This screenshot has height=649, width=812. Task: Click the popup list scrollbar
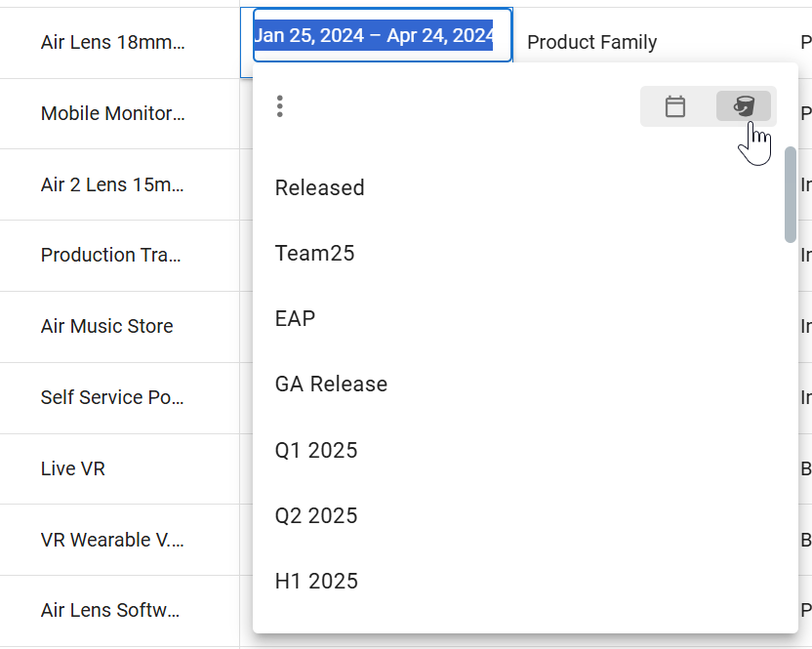(789, 195)
